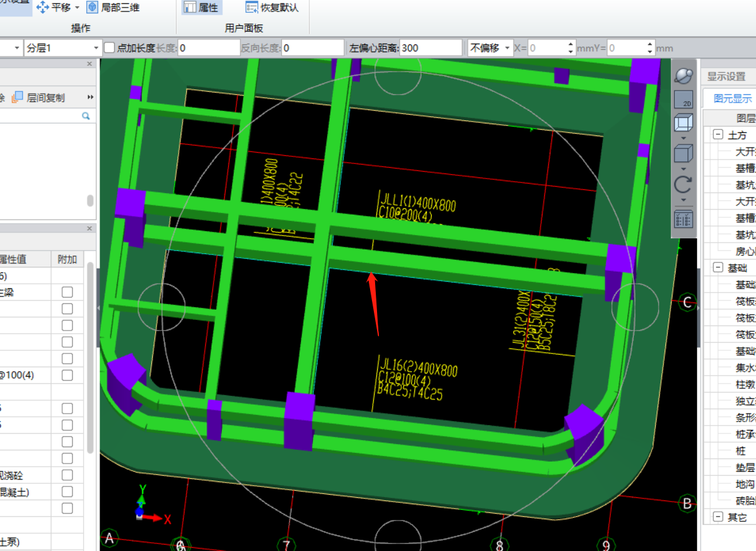This screenshot has width=756, height=551.
Task: Select the 垫层 row in layer tree
Action: click(x=745, y=467)
